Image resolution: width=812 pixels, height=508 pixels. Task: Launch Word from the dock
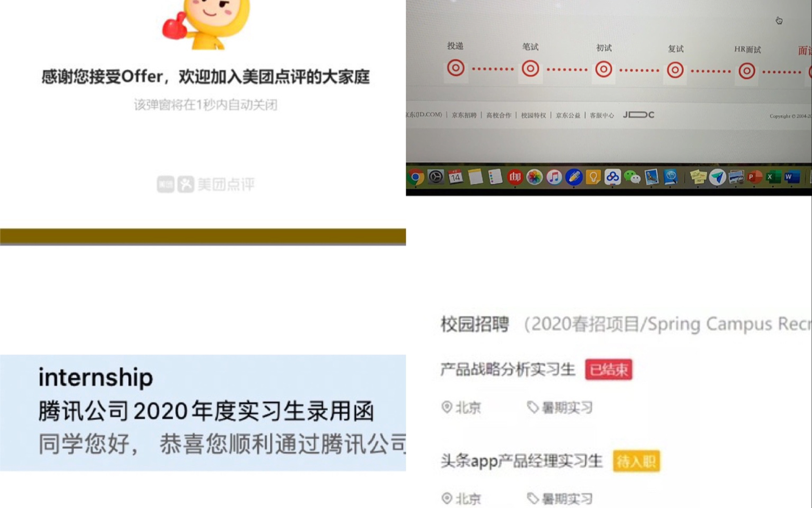tap(792, 177)
